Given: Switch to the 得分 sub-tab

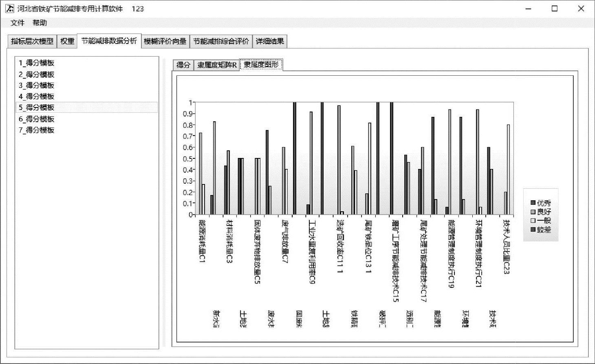Looking at the screenshot, I should click(183, 65).
